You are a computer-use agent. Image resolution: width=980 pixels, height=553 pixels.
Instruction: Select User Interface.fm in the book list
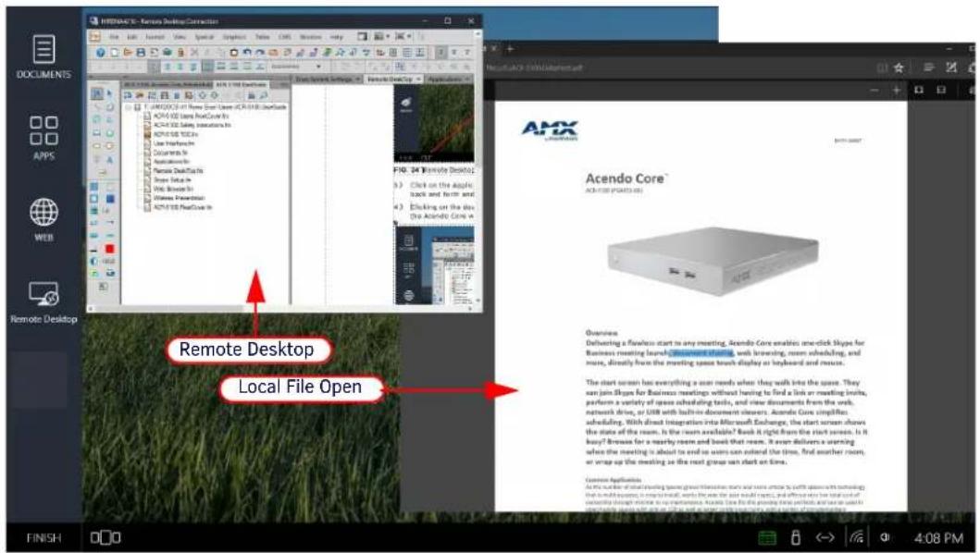tap(174, 143)
